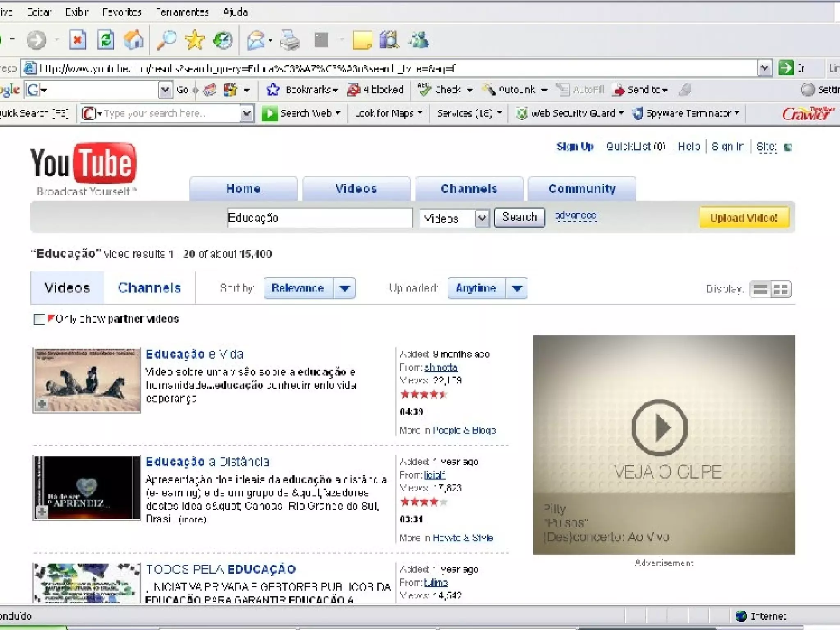840x630 pixels.
Task: Switch to list view display
Action: 760,289
